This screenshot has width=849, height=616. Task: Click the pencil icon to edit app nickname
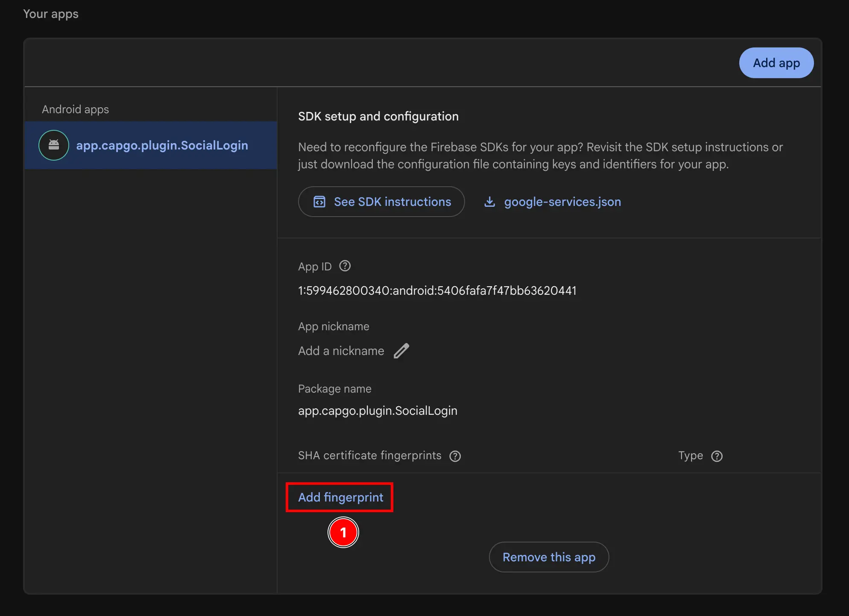[401, 350]
